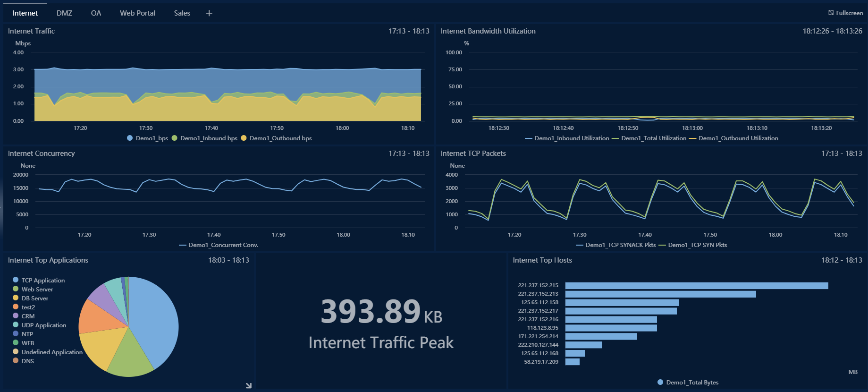This screenshot has height=392, width=868.
Task: Click the 18:03 - 18:13 time range
Action: pyautogui.click(x=228, y=260)
